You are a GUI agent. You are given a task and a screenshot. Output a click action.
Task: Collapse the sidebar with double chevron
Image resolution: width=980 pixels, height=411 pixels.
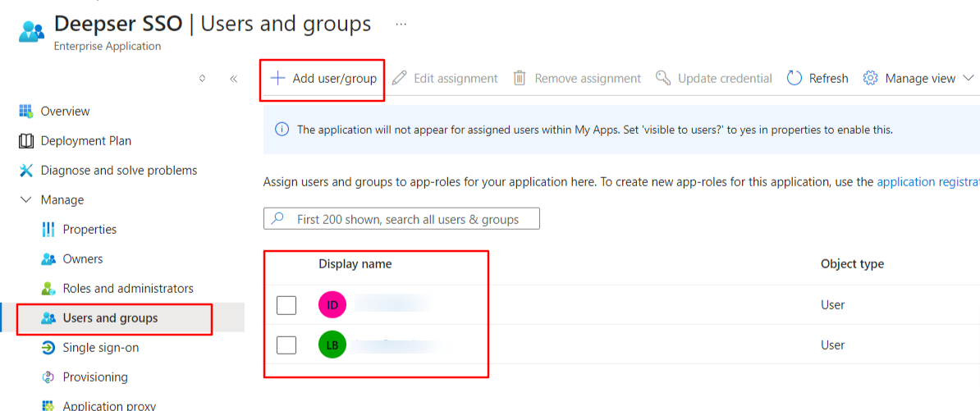tap(234, 79)
